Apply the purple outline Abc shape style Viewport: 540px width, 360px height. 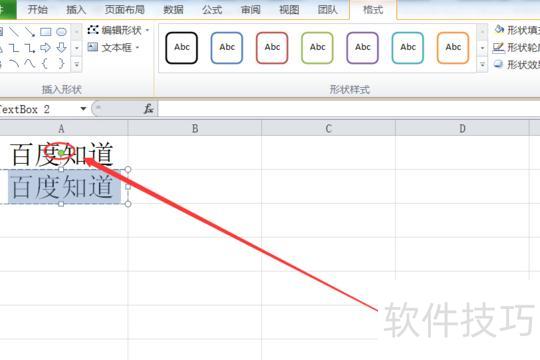(362, 48)
